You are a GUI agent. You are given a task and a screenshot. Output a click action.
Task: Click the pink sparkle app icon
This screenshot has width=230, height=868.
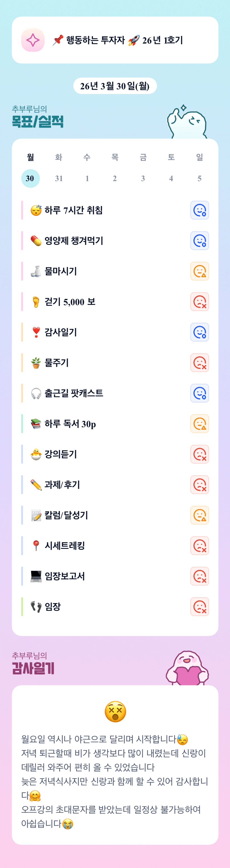click(x=33, y=40)
